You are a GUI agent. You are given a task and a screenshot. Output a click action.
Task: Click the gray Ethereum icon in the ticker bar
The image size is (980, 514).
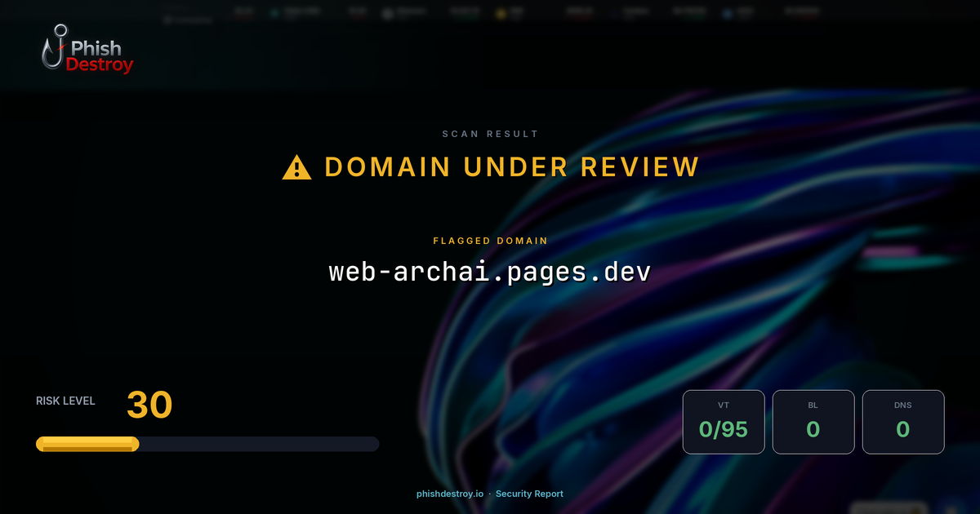pos(387,11)
